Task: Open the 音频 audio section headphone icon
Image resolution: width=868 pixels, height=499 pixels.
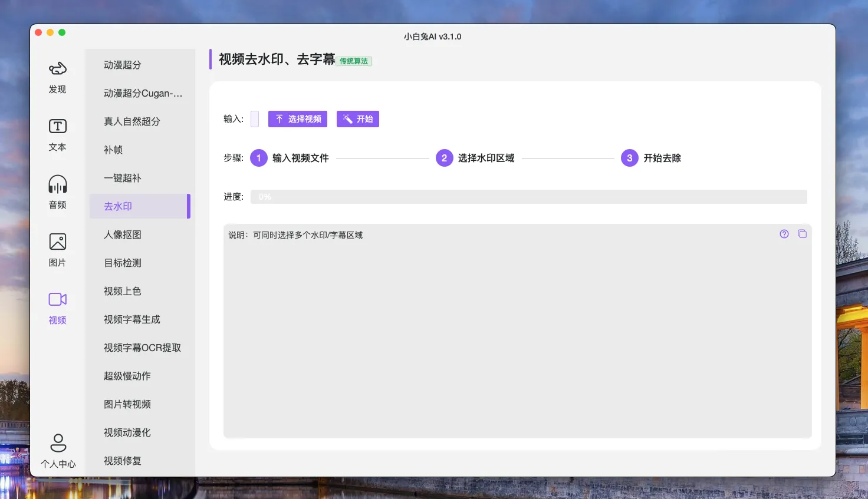Action: pyautogui.click(x=57, y=184)
